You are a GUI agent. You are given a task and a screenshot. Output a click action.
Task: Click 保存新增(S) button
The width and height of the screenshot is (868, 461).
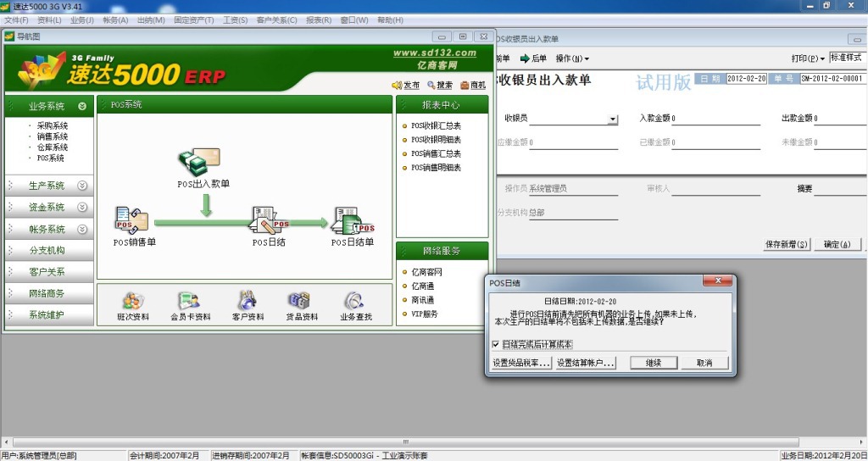pyautogui.click(x=787, y=244)
